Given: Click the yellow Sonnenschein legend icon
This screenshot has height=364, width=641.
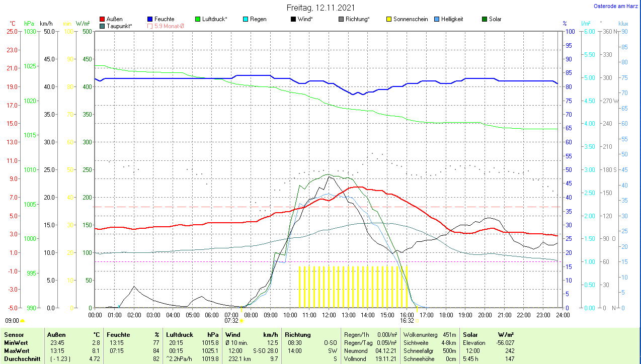Looking at the screenshot, I should pos(389,19).
